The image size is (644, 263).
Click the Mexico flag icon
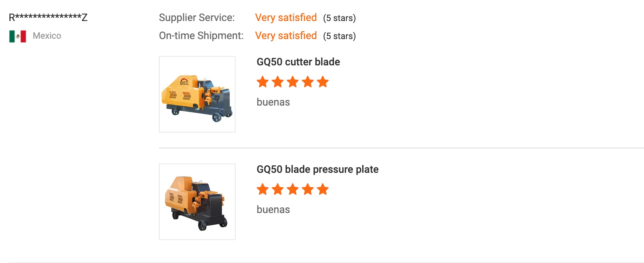(x=18, y=36)
